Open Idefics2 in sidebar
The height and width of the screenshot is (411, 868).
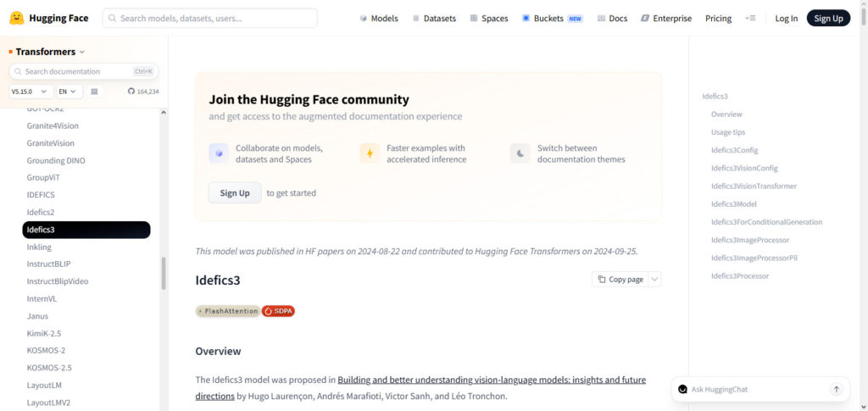click(41, 212)
